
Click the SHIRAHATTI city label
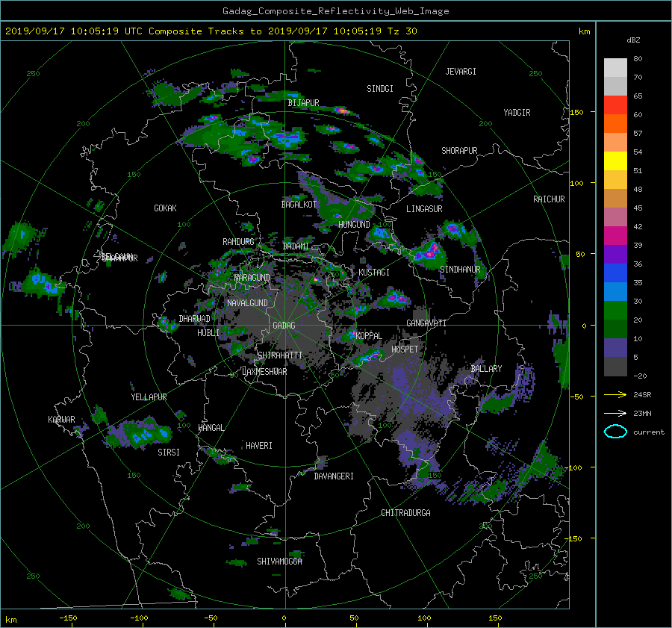click(x=280, y=355)
